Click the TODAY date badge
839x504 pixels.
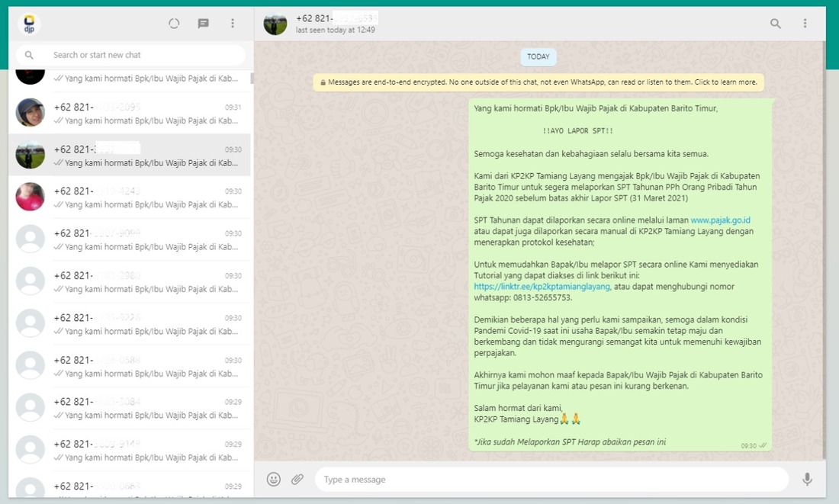[538, 56]
